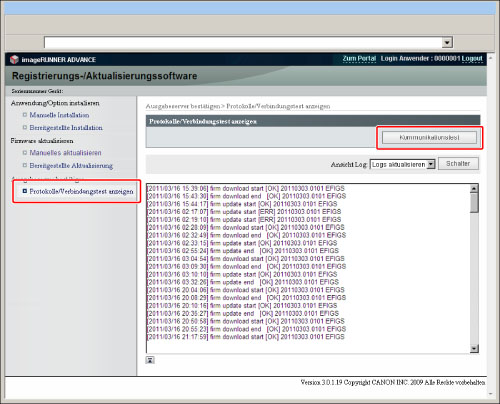
Task: Click the log scrollbar up arrow
Action: pyautogui.click(x=474, y=189)
